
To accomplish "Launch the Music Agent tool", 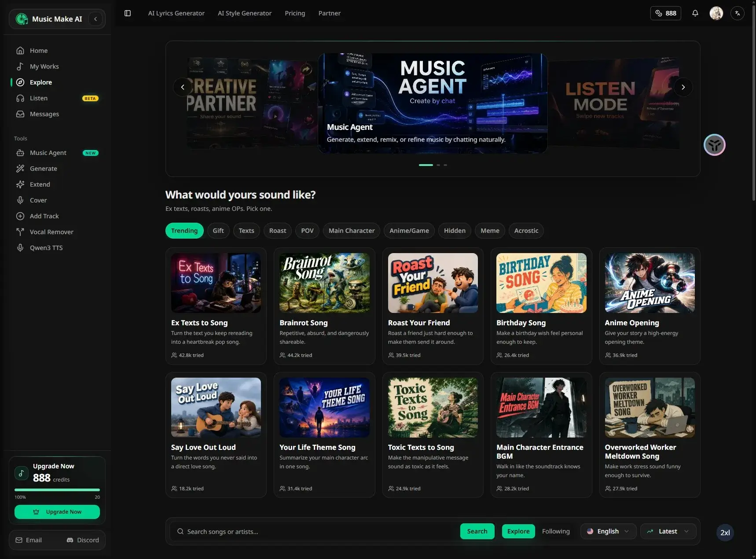I will [57, 153].
